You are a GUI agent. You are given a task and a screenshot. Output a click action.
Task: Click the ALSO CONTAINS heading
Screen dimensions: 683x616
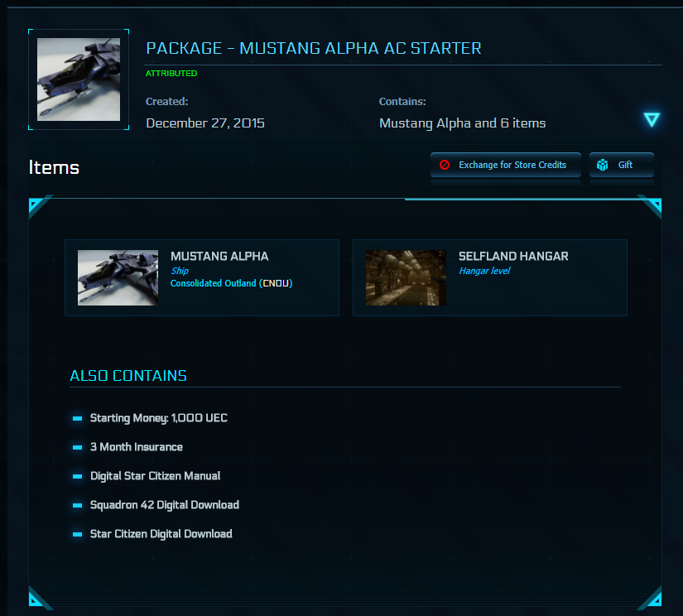[x=128, y=376]
